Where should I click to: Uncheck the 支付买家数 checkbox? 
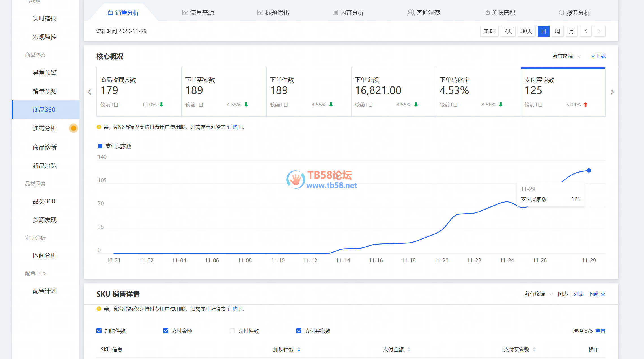point(299,331)
